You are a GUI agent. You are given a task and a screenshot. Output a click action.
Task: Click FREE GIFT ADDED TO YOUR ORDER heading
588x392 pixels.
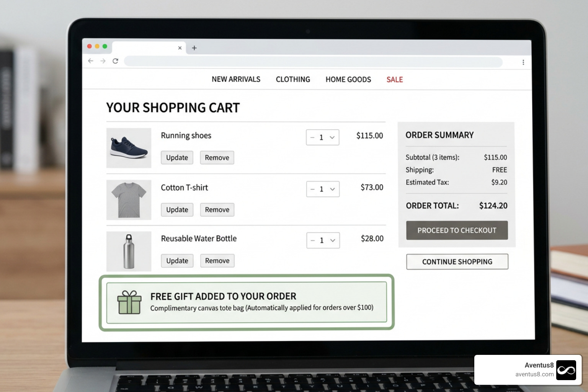click(223, 296)
